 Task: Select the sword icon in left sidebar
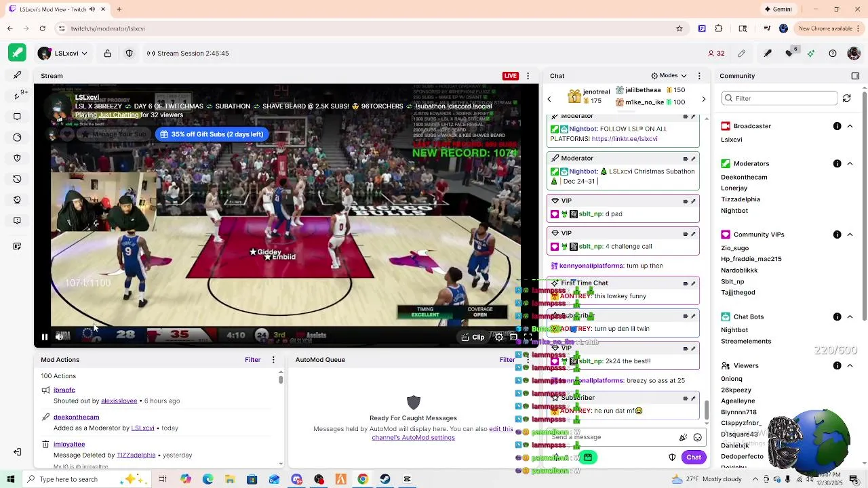17,75
